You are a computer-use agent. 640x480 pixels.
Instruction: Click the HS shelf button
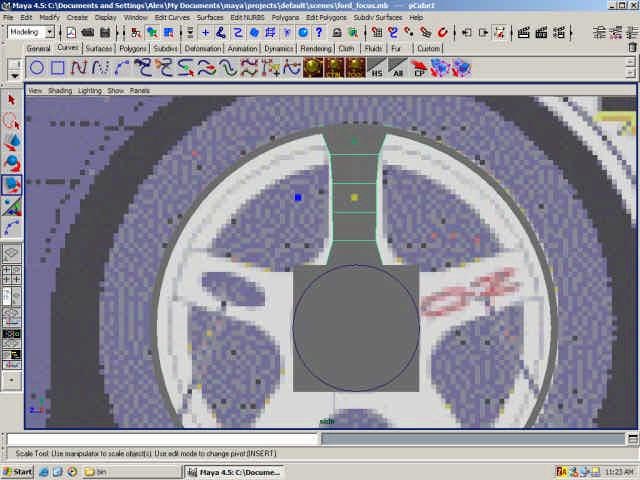377,68
